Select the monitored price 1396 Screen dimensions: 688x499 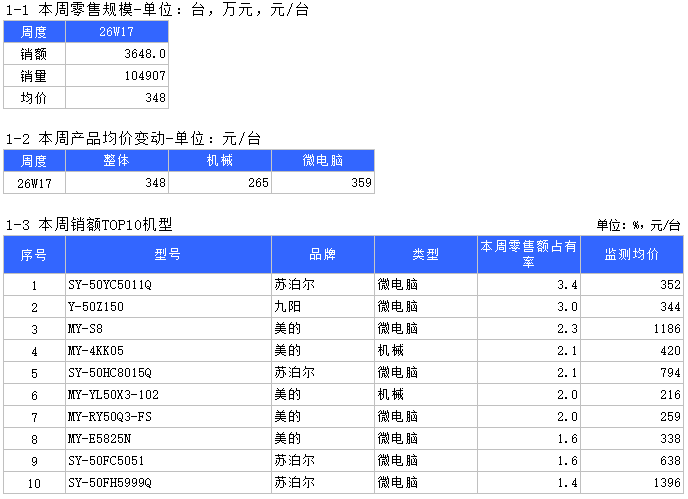[x=667, y=483]
